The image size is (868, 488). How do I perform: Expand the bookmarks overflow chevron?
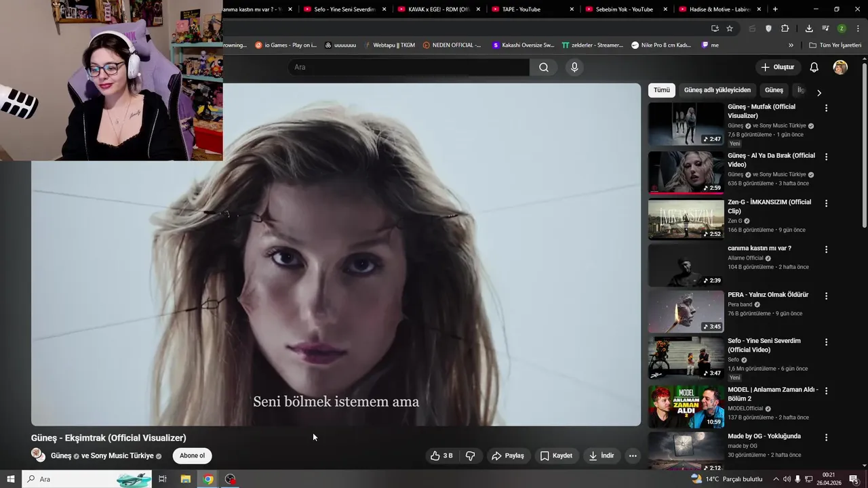(x=791, y=45)
